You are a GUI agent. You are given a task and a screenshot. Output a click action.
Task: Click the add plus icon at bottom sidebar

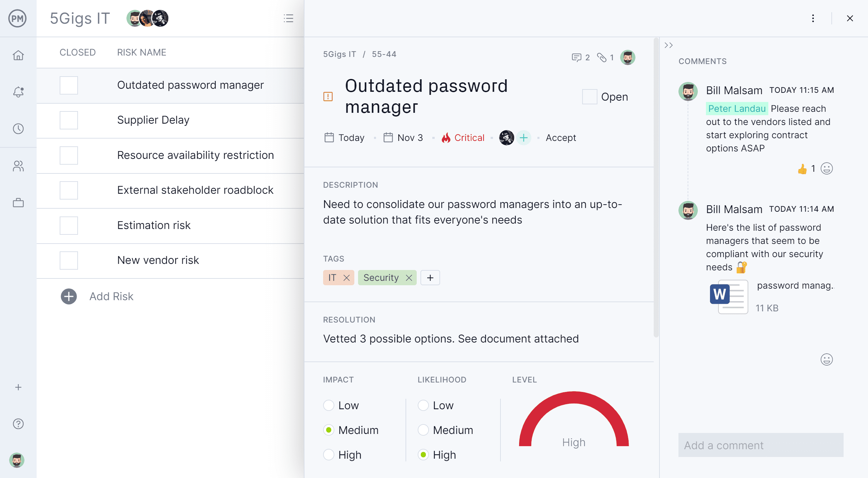tap(18, 387)
